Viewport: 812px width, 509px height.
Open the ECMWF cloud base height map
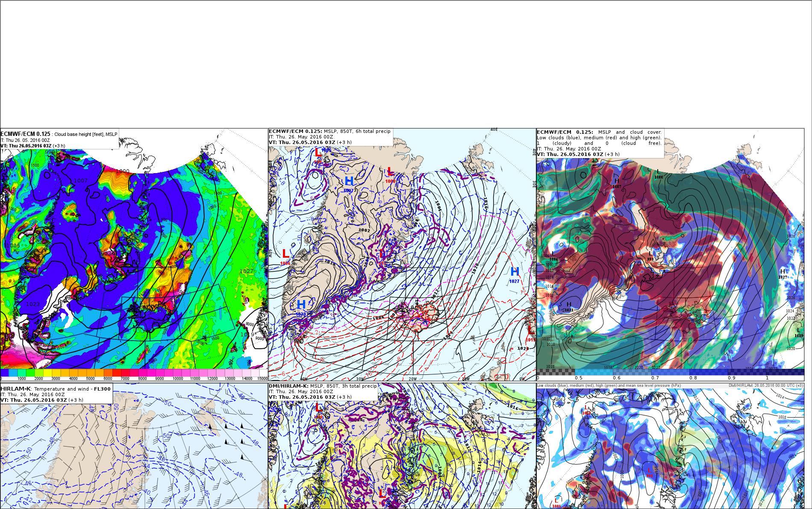tap(134, 254)
